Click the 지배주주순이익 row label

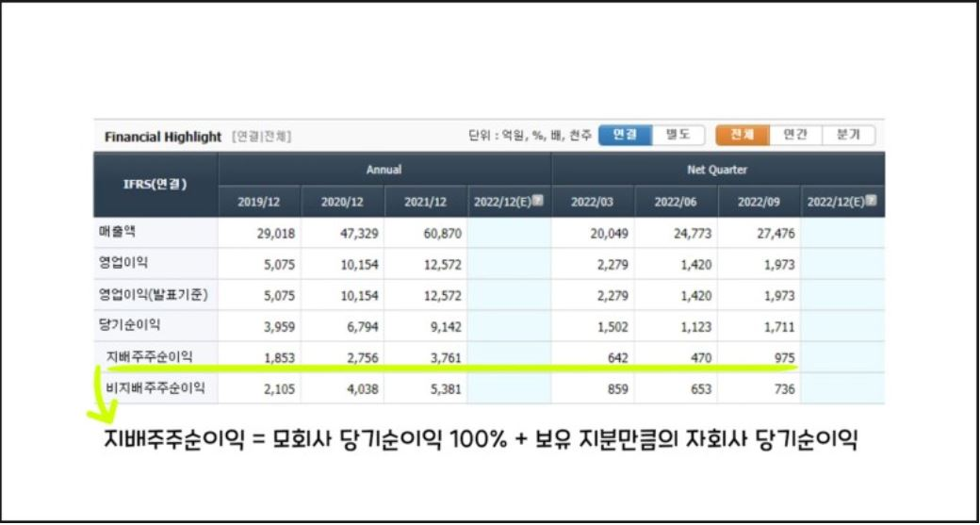click(150, 357)
